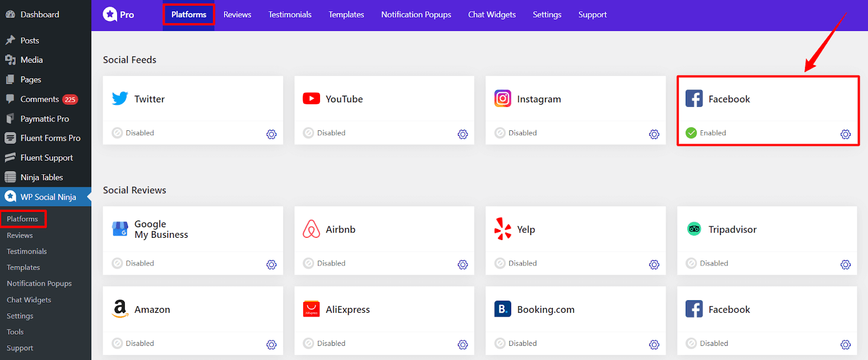Open Twitter platform settings gear
The image size is (868, 360).
click(x=271, y=134)
